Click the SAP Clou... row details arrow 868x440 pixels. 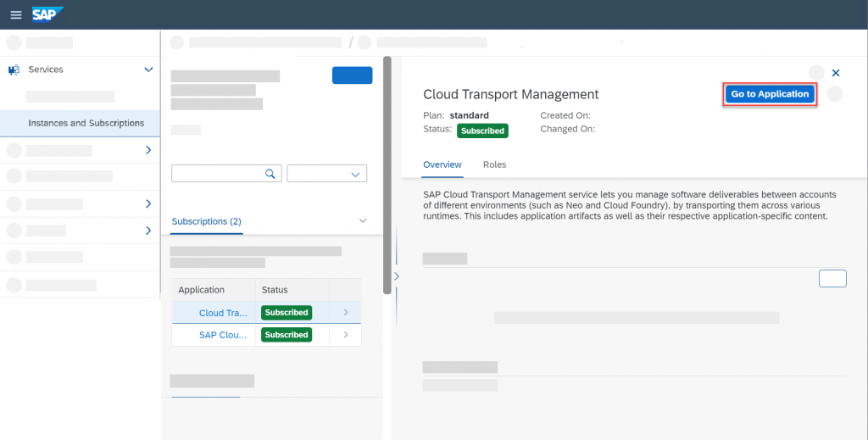pyautogui.click(x=346, y=335)
